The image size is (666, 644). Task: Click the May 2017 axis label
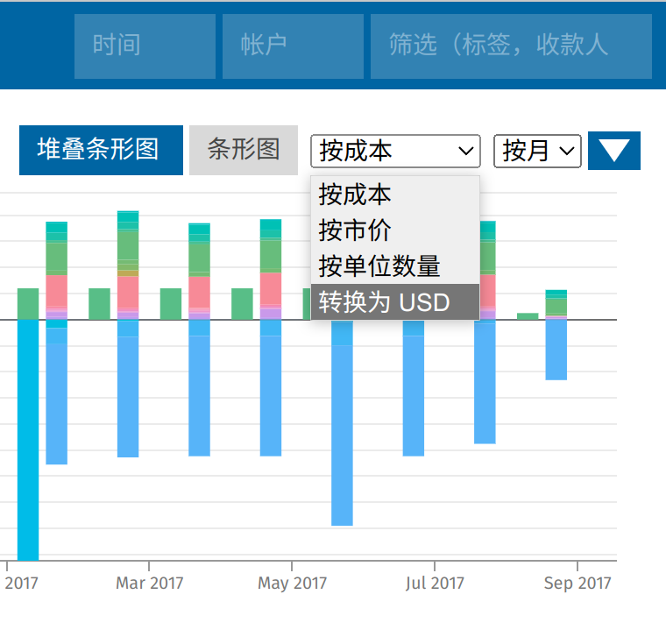[292, 584]
